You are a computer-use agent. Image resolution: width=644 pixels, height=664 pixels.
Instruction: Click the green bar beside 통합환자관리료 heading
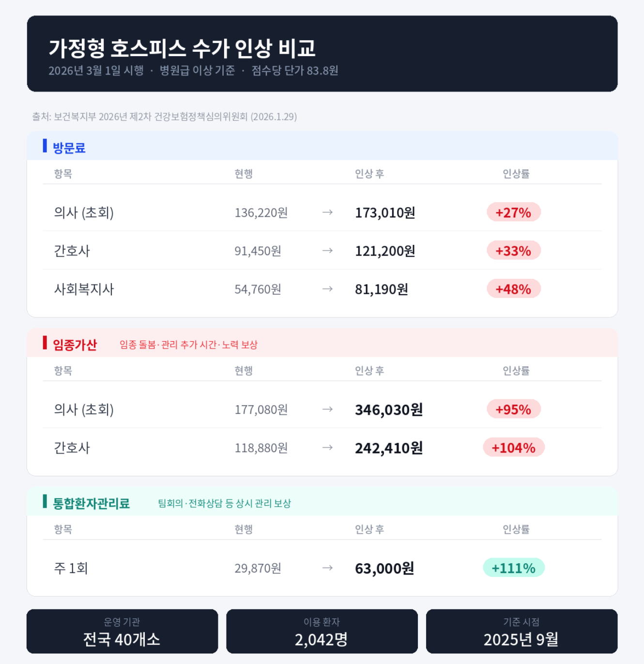[45, 501]
